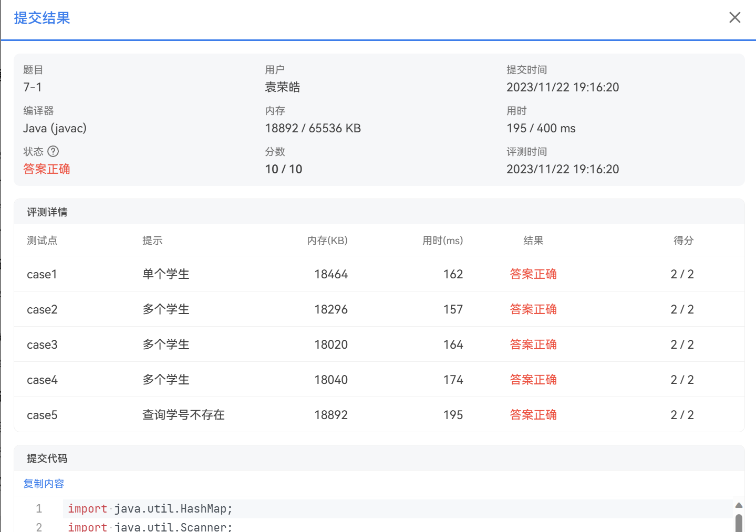Click the 结果 column header
756x532 pixels.
(x=533, y=241)
